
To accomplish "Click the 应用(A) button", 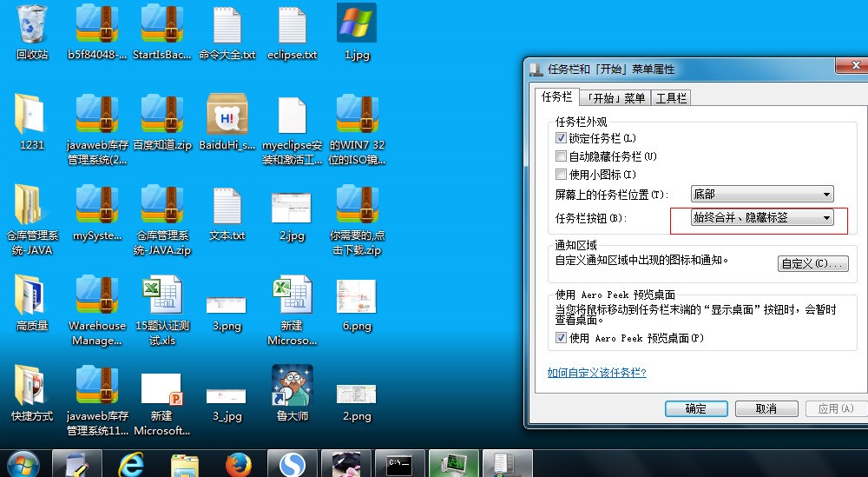I will pyautogui.click(x=836, y=409).
